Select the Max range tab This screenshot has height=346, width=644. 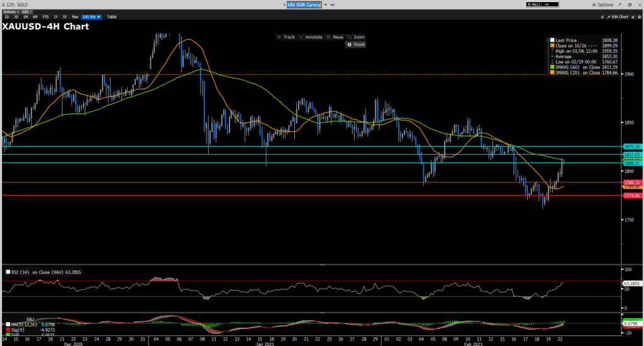(75, 17)
